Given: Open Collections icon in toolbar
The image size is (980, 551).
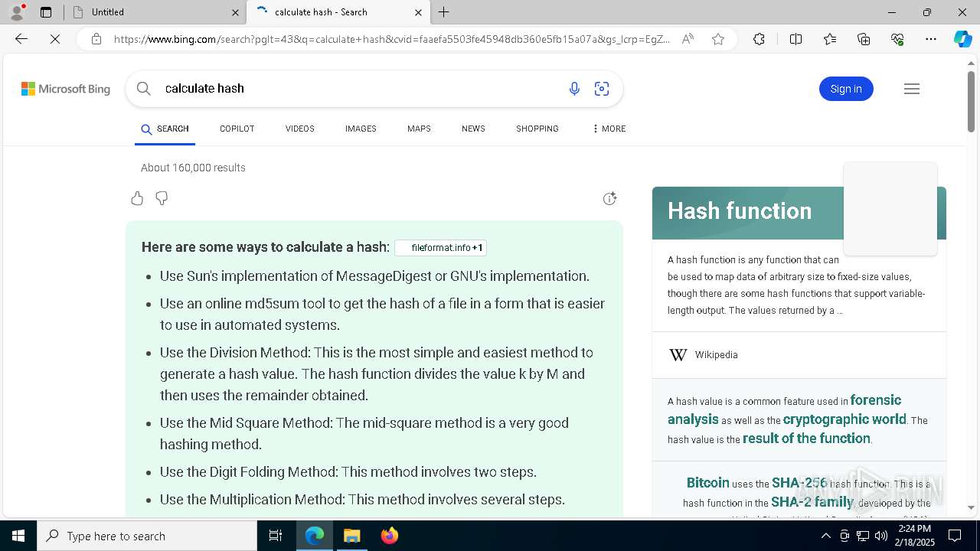Looking at the screenshot, I should tap(864, 39).
